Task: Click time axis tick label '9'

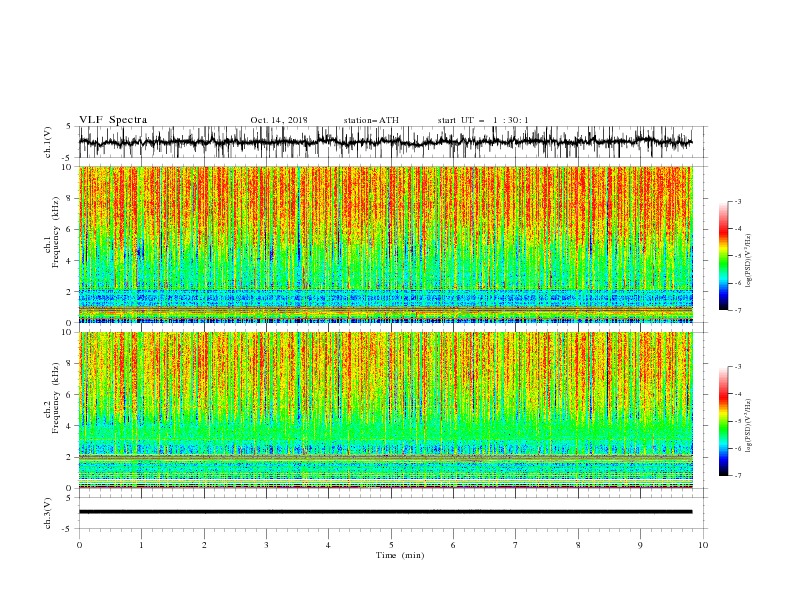Action: [x=640, y=545]
